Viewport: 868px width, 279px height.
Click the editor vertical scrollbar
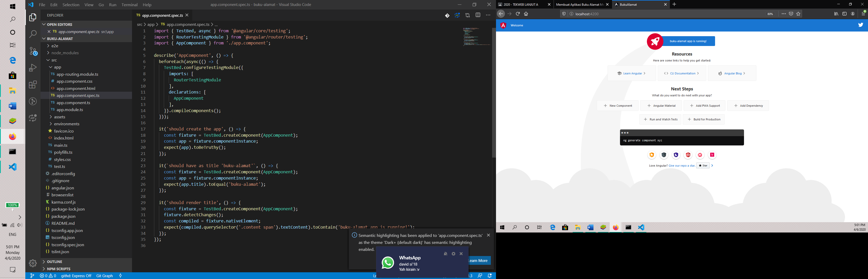coord(494,93)
